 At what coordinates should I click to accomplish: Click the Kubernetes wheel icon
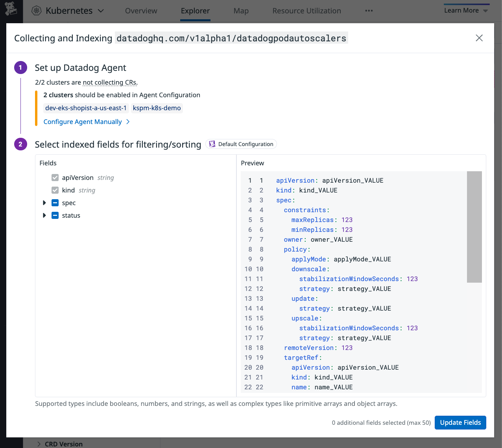36,11
